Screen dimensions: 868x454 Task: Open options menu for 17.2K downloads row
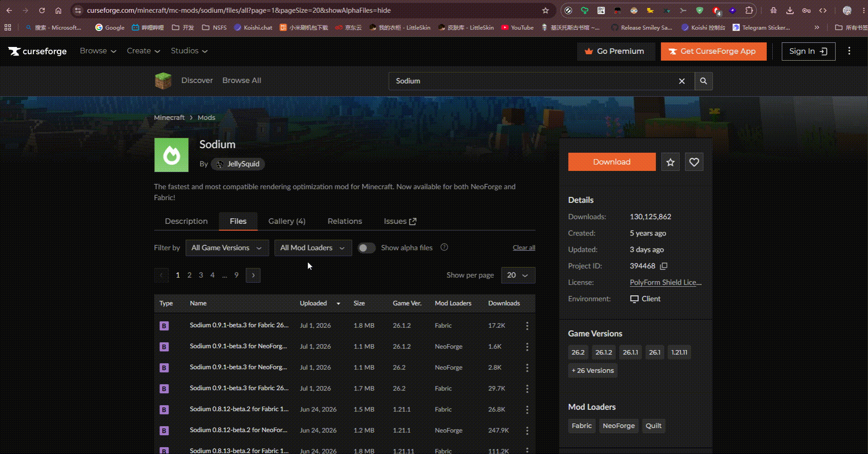click(527, 325)
